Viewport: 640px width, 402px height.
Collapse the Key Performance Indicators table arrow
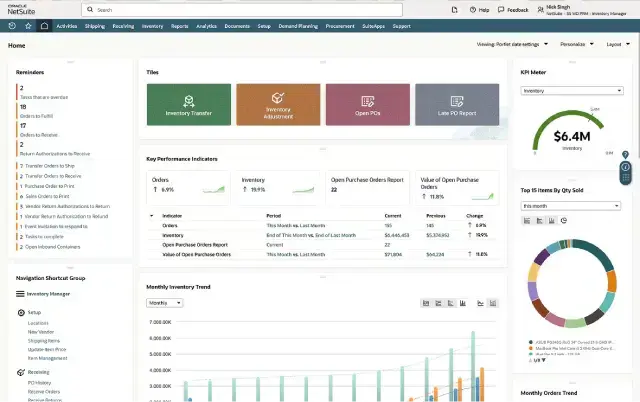(152, 215)
